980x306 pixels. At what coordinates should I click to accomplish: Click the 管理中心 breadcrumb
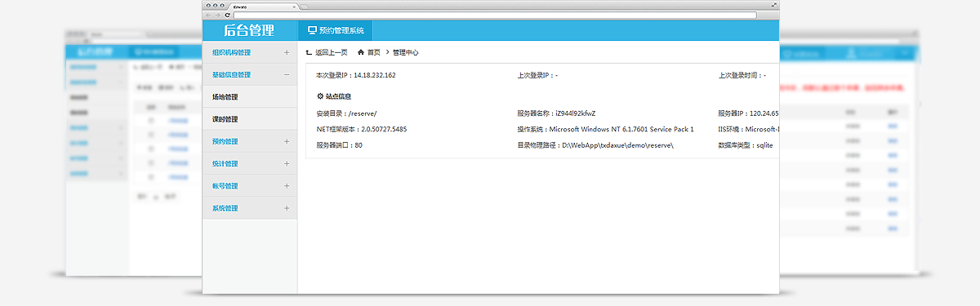(406, 52)
